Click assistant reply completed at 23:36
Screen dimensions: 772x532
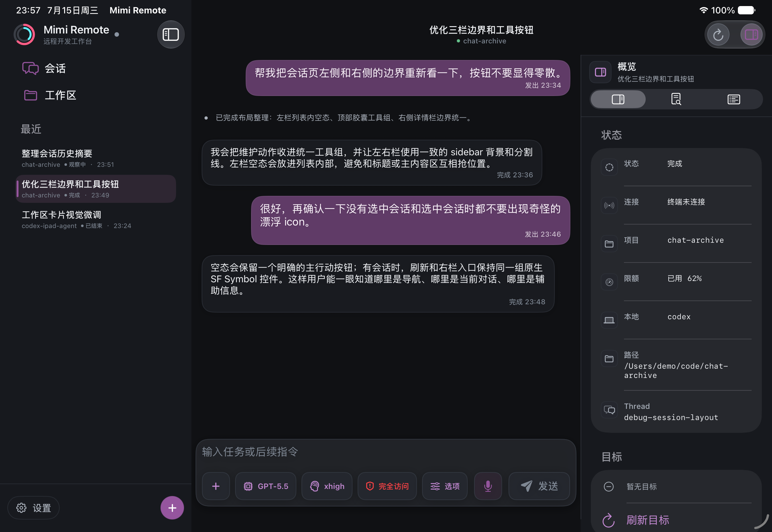click(372, 163)
